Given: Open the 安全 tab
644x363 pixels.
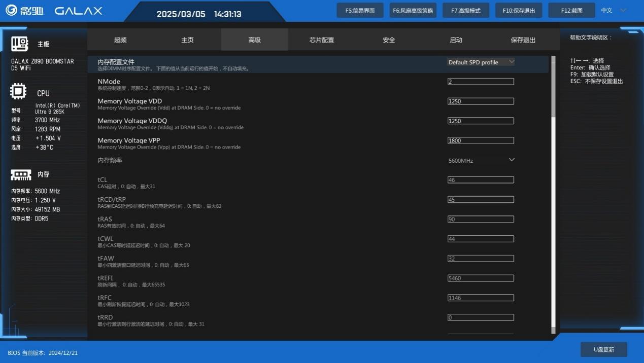Looking at the screenshot, I should point(389,40).
